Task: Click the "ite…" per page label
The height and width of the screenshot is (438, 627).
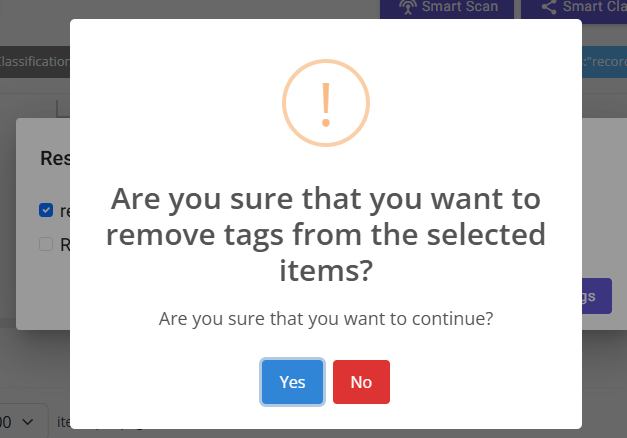Action: point(64,422)
